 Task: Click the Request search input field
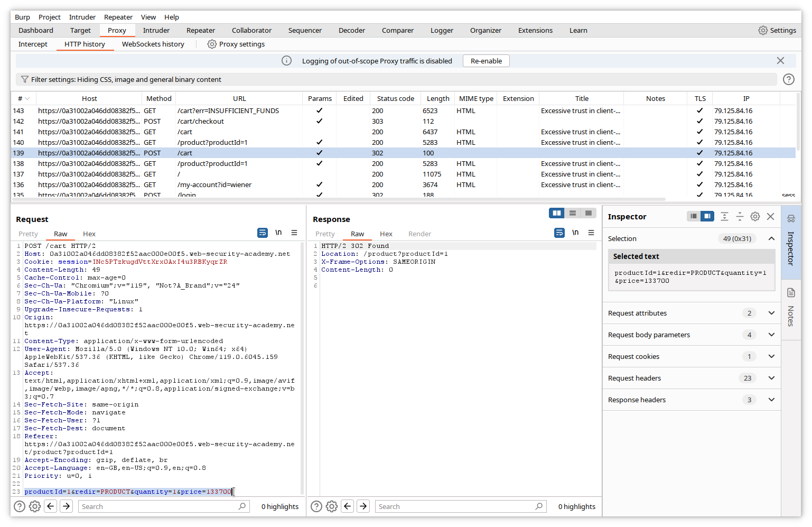[x=158, y=506]
